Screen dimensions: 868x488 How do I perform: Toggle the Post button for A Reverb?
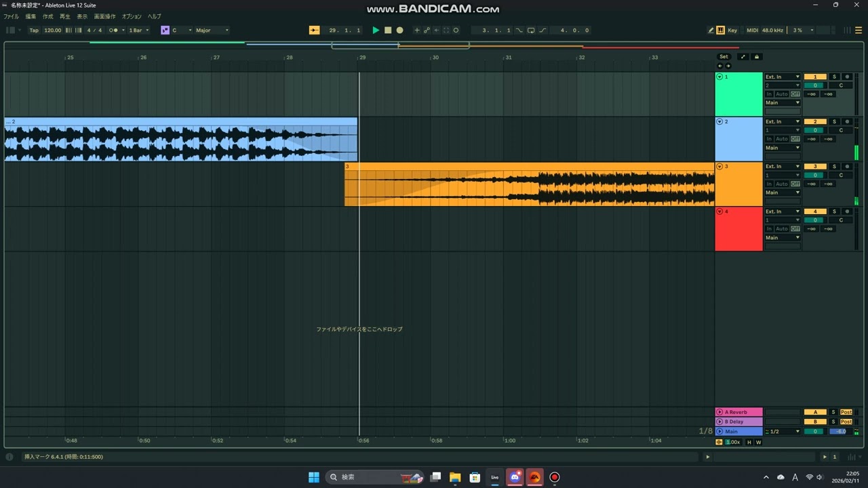point(846,412)
